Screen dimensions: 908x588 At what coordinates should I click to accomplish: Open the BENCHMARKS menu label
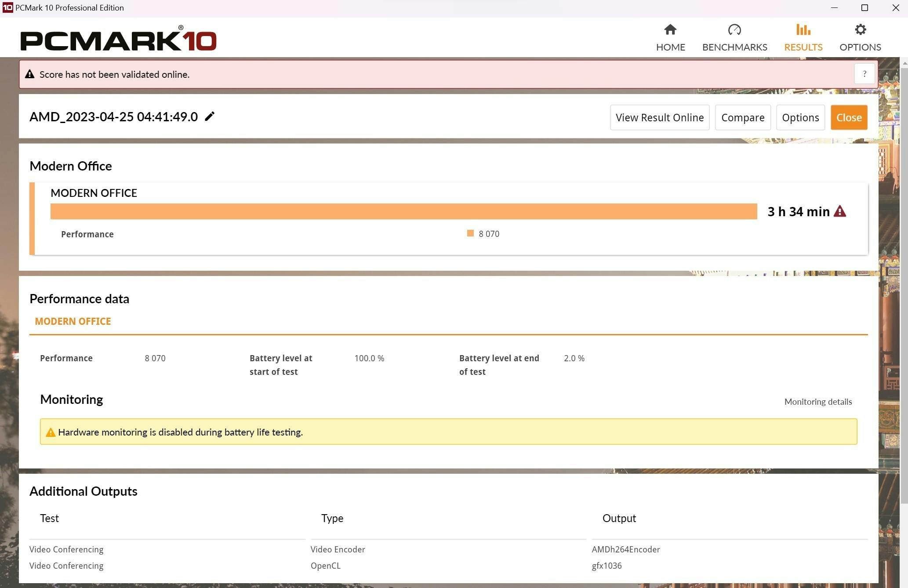[734, 47]
